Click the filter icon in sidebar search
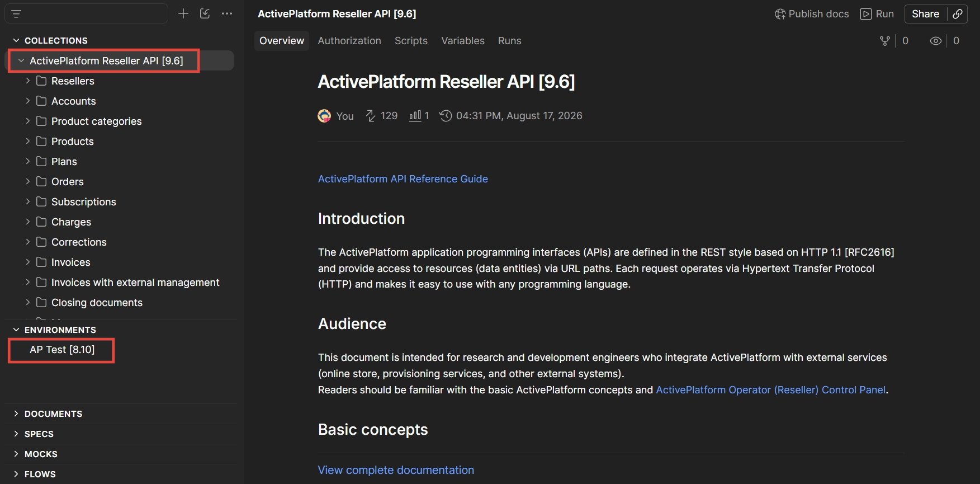This screenshot has height=484, width=980. tap(16, 14)
